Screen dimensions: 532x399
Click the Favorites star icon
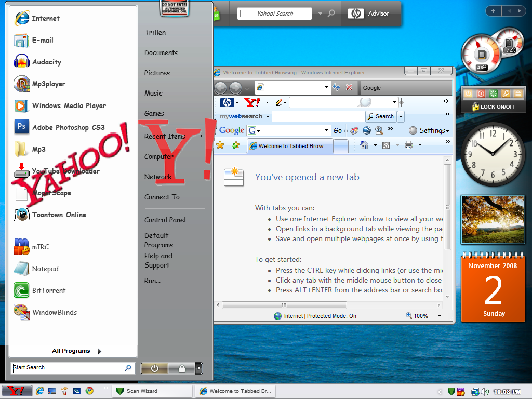[220, 145]
